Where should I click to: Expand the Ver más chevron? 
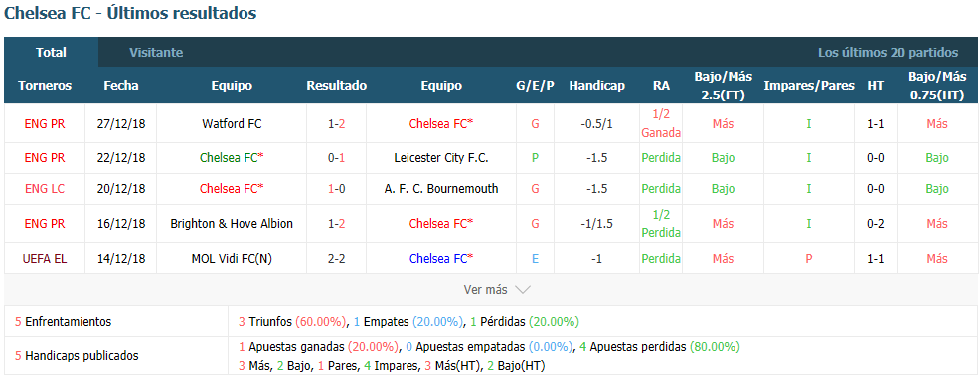coord(523,290)
